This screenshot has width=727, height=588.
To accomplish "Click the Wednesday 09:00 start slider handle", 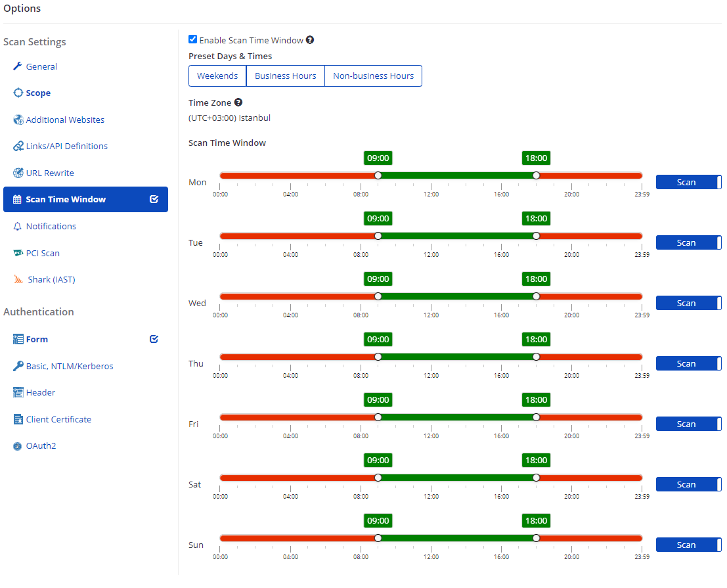I will [378, 296].
